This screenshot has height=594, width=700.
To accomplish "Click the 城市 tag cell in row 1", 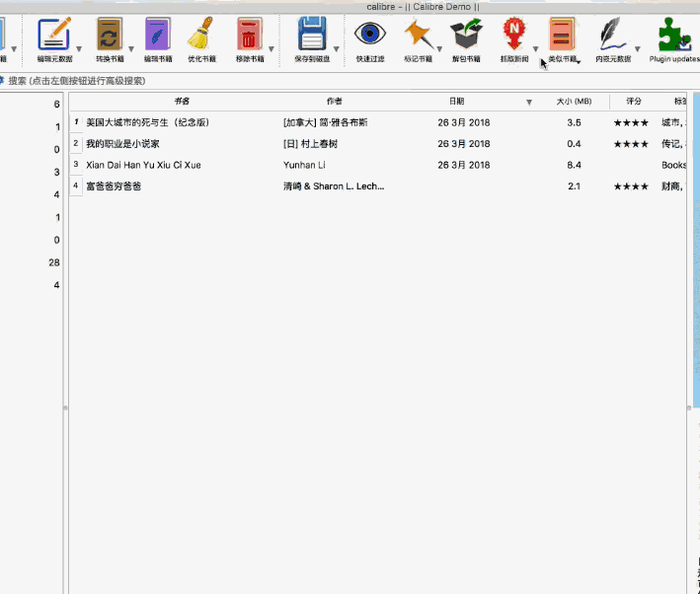I will coord(672,122).
